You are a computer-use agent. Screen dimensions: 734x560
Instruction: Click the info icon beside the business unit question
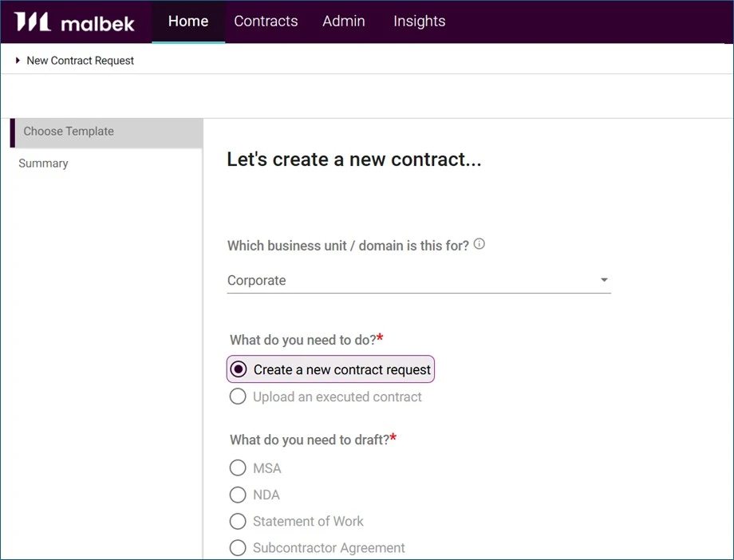pyautogui.click(x=479, y=244)
